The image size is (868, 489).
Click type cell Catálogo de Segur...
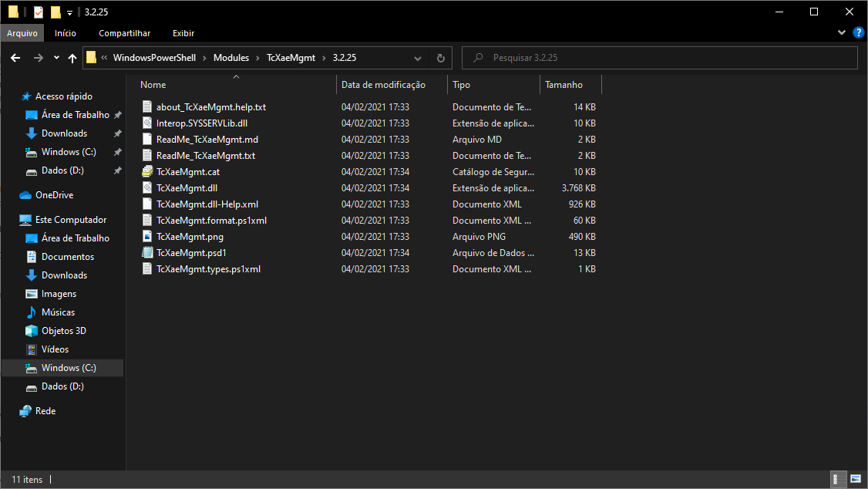[493, 172]
